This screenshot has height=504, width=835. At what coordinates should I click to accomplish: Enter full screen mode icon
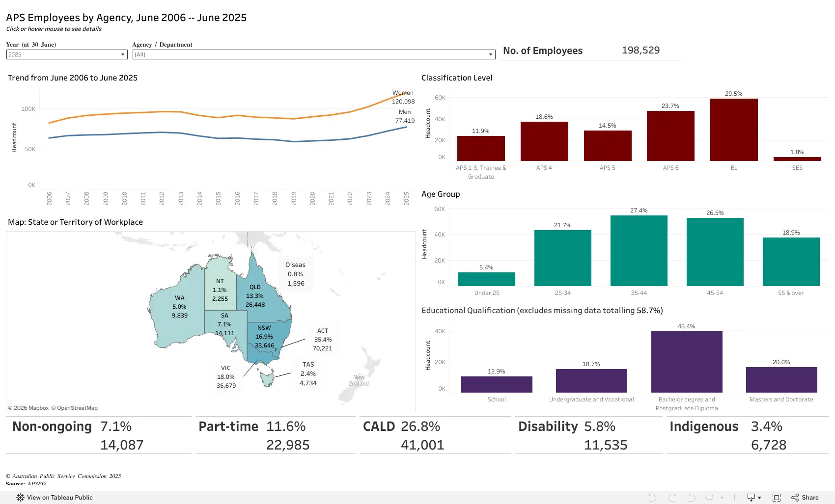click(x=777, y=498)
